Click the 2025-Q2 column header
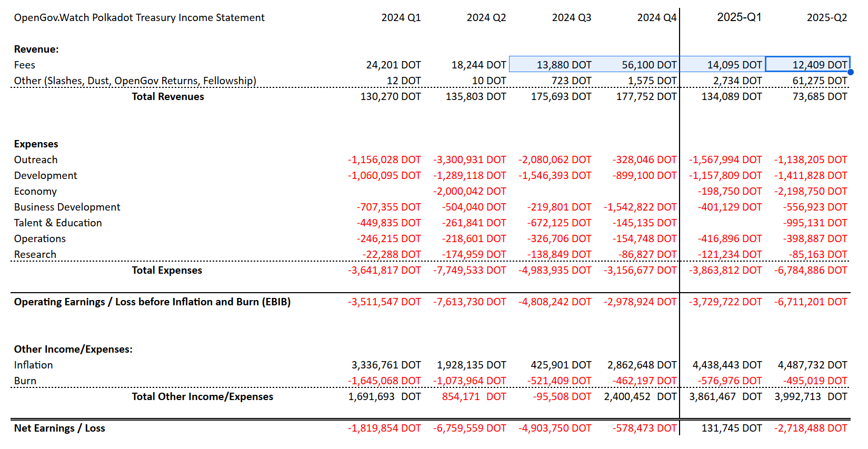This screenshot has width=868, height=449. (x=827, y=17)
